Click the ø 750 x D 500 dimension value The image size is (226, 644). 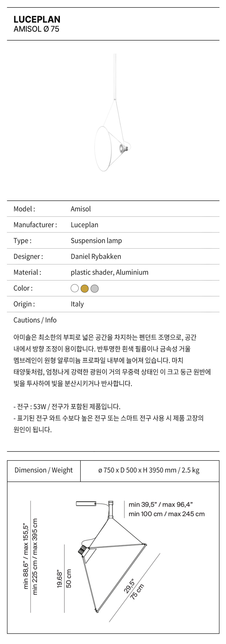tap(149, 470)
